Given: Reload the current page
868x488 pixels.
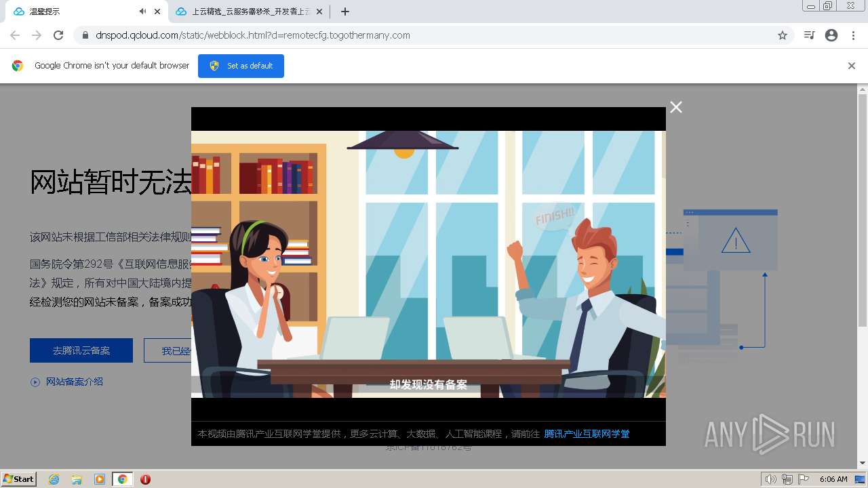Looking at the screenshot, I should click(x=58, y=35).
